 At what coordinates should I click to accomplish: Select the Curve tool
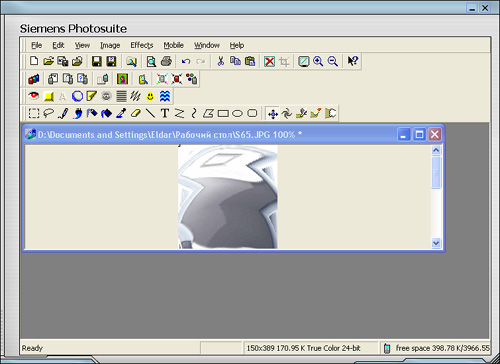(x=194, y=113)
